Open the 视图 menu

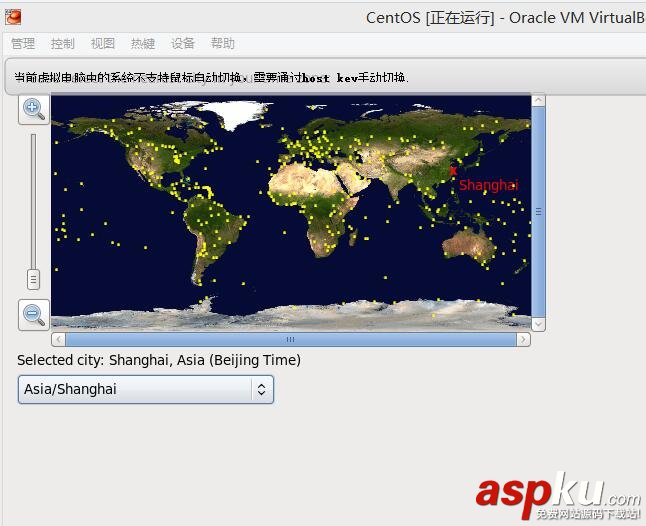click(x=103, y=43)
